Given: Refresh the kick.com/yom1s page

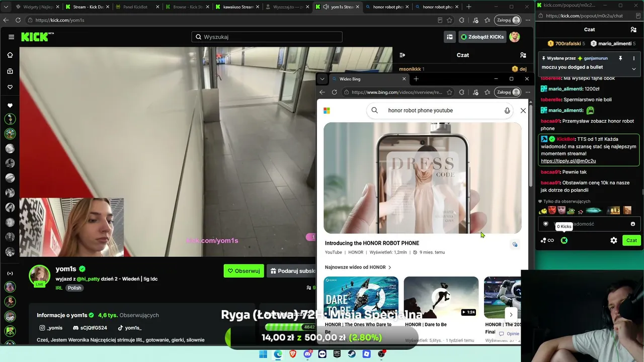Looking at the screenshot, I should (x=18, y=20).
